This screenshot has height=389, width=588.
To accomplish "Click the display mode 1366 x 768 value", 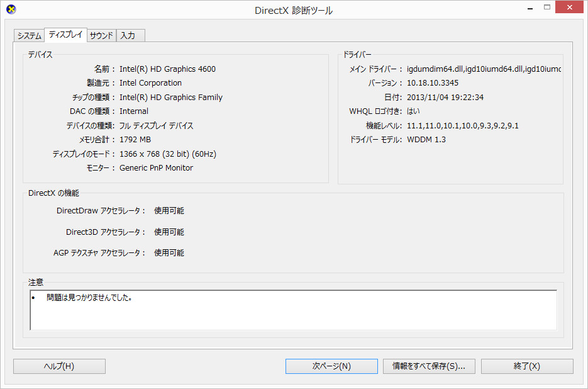I will [x=168, y=154].
